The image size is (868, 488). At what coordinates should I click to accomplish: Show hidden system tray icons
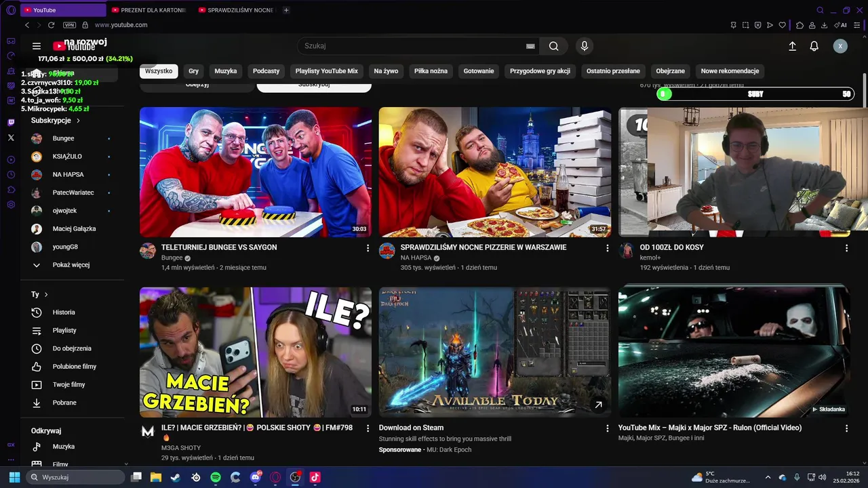(x=768, y=477)
